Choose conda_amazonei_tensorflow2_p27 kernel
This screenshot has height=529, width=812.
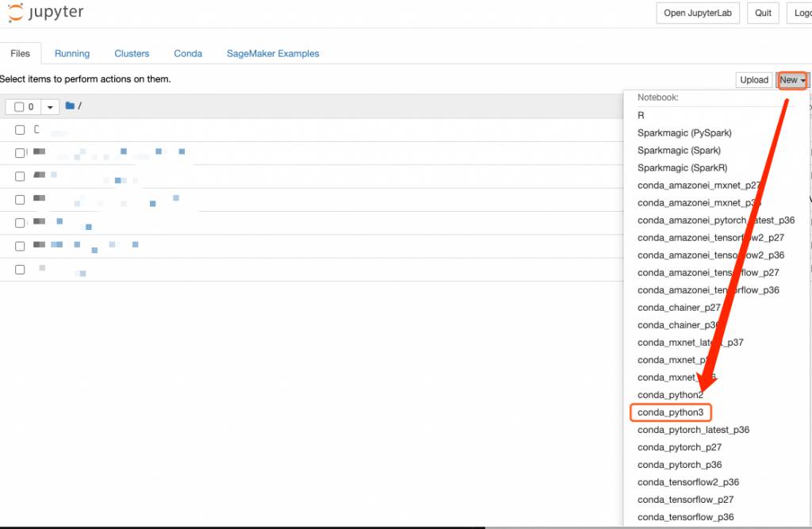710,237
